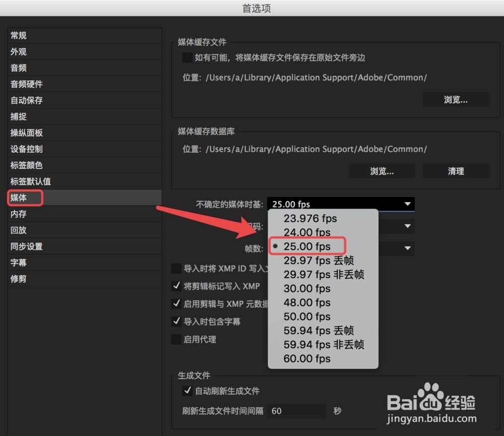Click 浏览 for media cache file location
504x436 pixels.
click(455, 99)
